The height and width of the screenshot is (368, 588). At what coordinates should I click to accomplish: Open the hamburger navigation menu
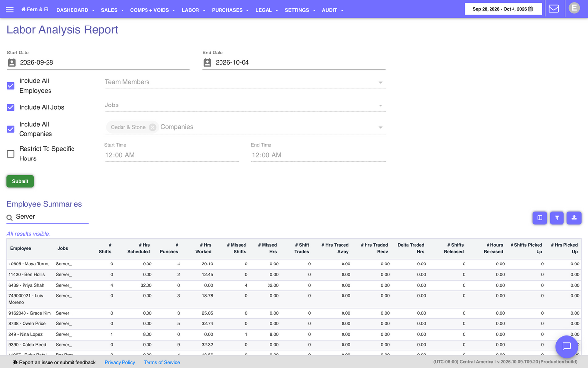(10, 10)
